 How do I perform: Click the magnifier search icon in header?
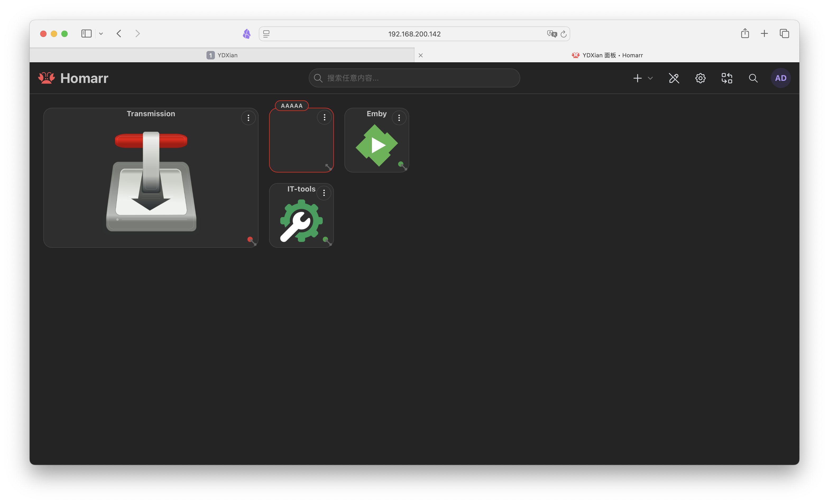tap(753, 78)
